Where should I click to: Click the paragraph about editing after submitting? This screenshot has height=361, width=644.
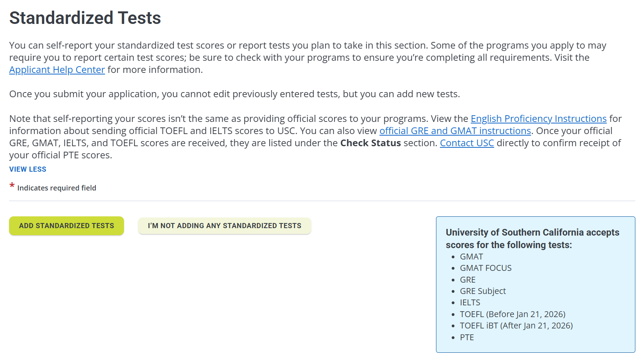click(x=234, y=94)
